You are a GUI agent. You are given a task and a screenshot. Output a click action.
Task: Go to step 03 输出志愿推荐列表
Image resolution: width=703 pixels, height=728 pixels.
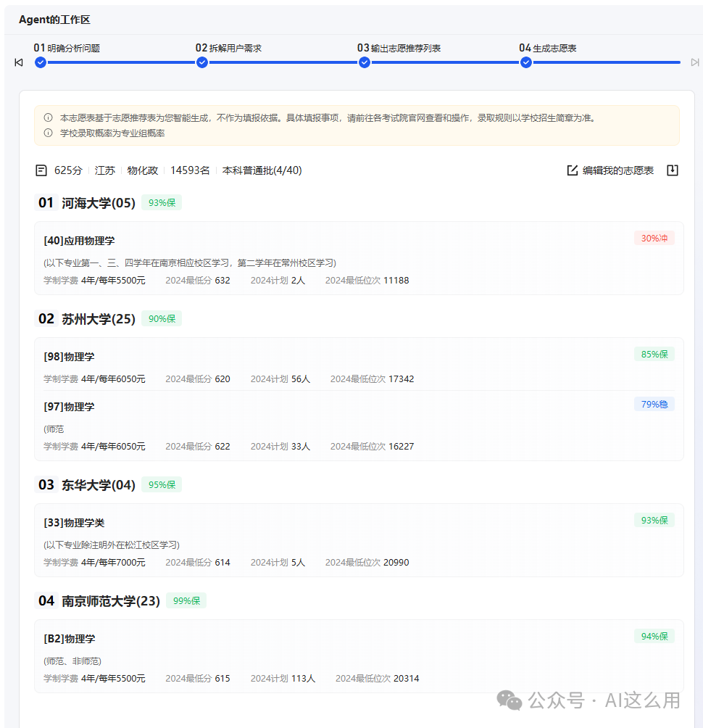[x=365, y=62]
